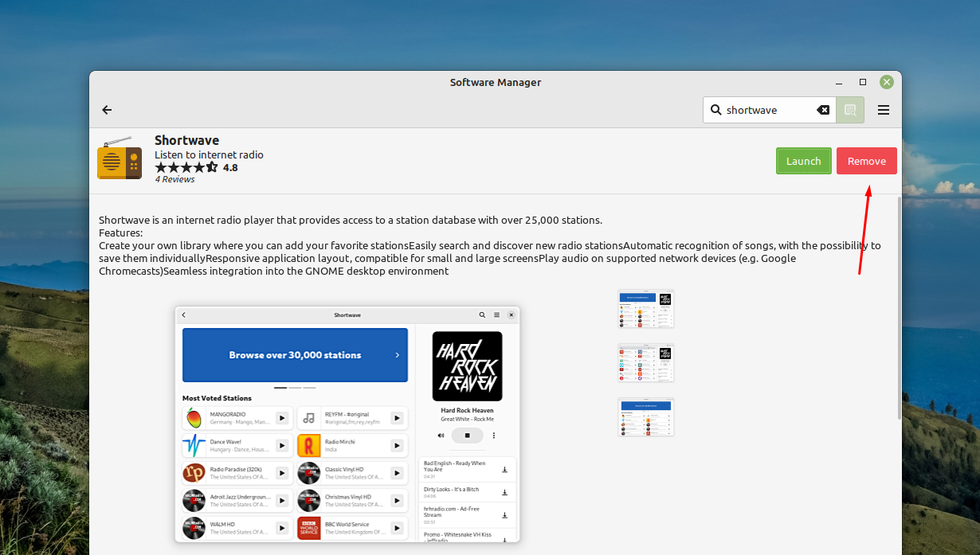Click the vertical scrollbar of the page
Screen dimensions: 980x555
pyautogui.click(x=900, y=307)
